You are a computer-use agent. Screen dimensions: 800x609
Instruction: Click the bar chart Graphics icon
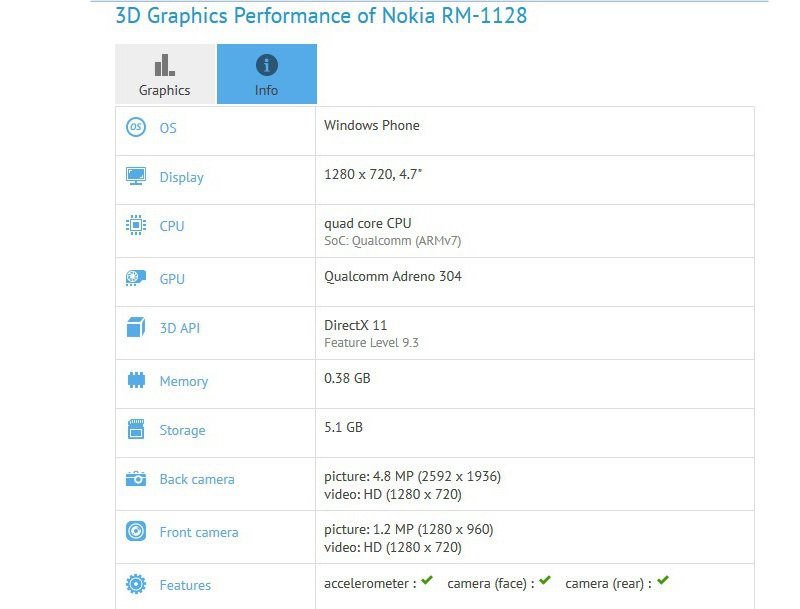[164, 65]
